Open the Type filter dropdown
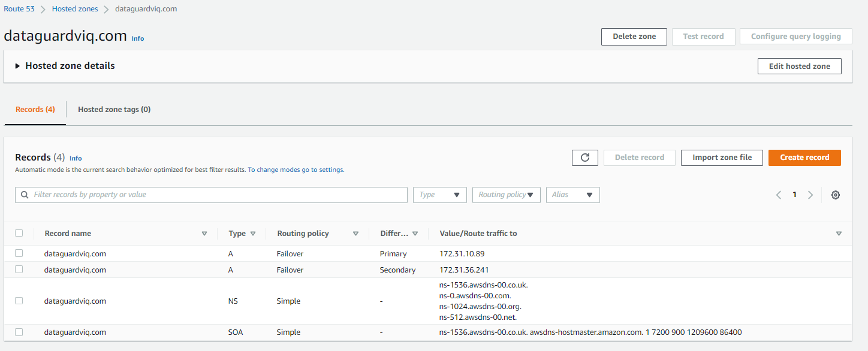 click(x=439, y=195)
